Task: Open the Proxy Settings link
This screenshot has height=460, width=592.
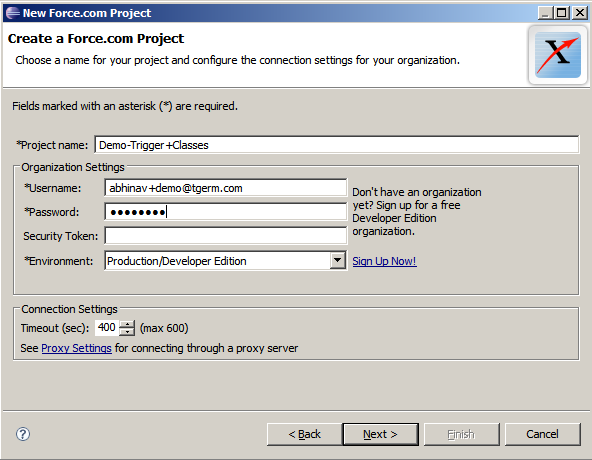Action: 76,348
